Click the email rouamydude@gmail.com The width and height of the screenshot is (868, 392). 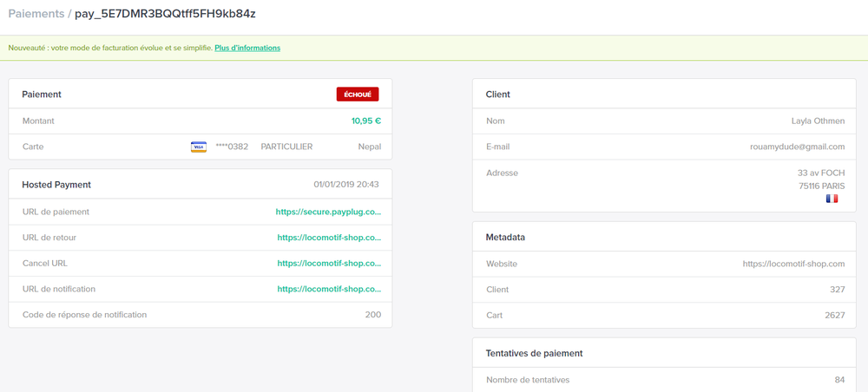(797, 147)
